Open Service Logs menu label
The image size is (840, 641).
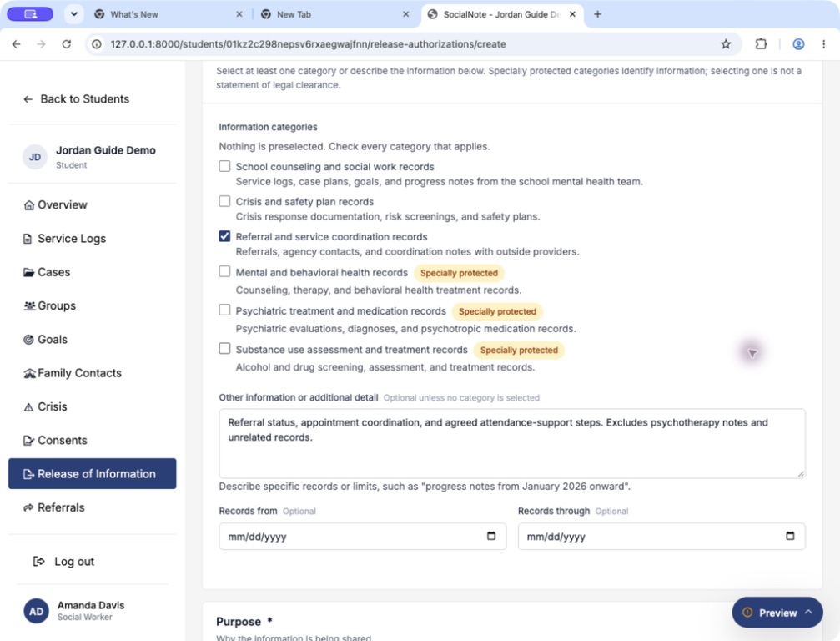(72, 239)
